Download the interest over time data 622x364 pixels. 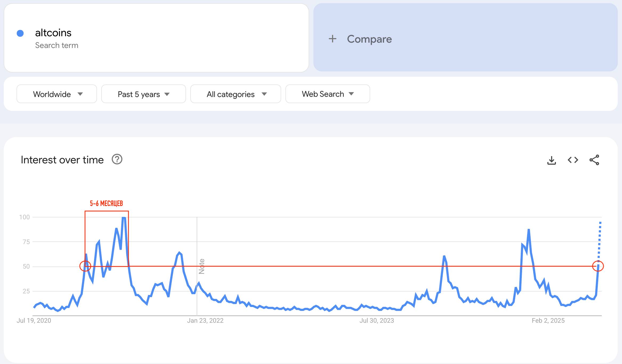(x=551, y=160)
